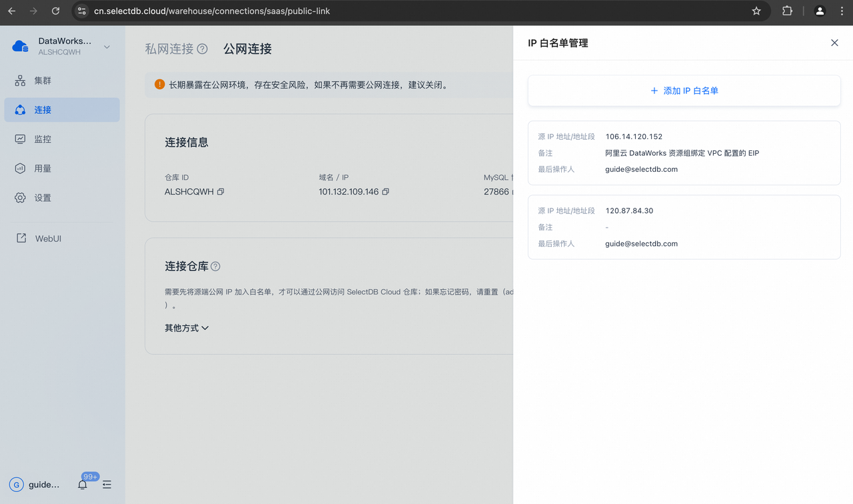This screenshot has width=853, height=504.
Task: Click guide@selectdb.com in the 120.87.84.30 entry
Action: click(x=641, y=244)
